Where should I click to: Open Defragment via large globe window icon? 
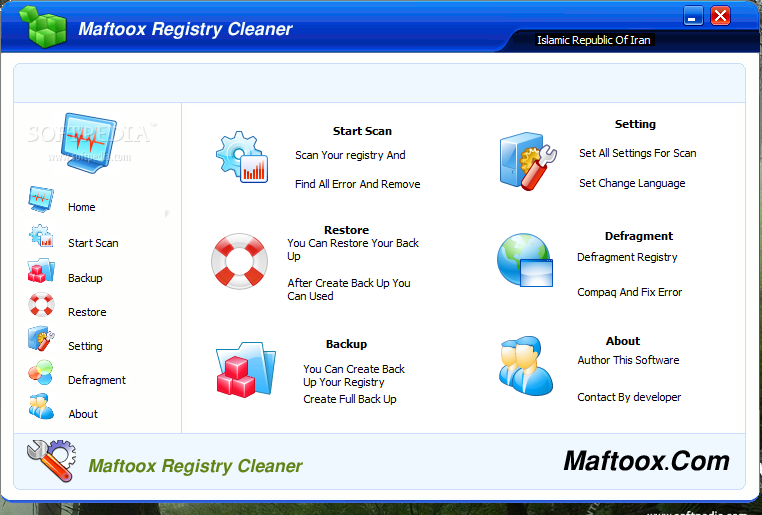coord(525,260)
